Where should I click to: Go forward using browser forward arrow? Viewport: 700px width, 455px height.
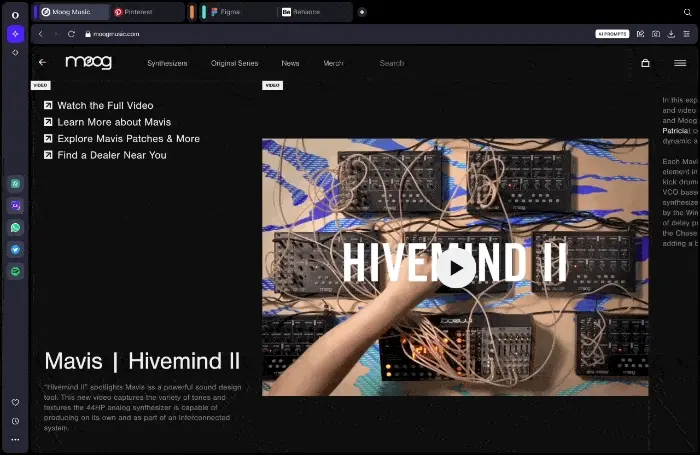[x=56, y=34]
